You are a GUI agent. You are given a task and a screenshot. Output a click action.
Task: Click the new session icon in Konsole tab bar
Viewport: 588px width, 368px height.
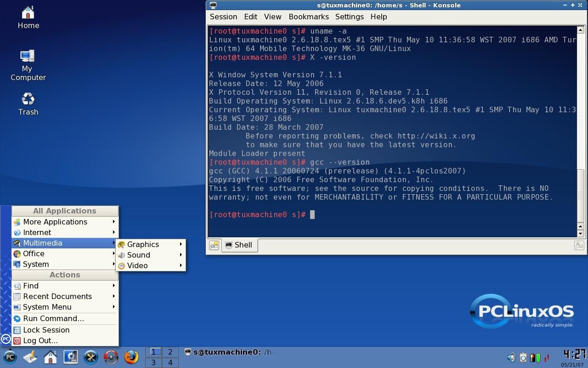tap(214, 245)
